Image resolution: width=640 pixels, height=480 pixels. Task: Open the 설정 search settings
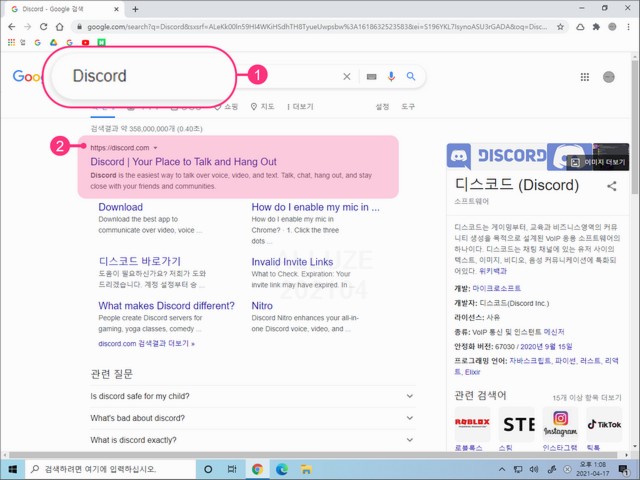tap(382, 107)
